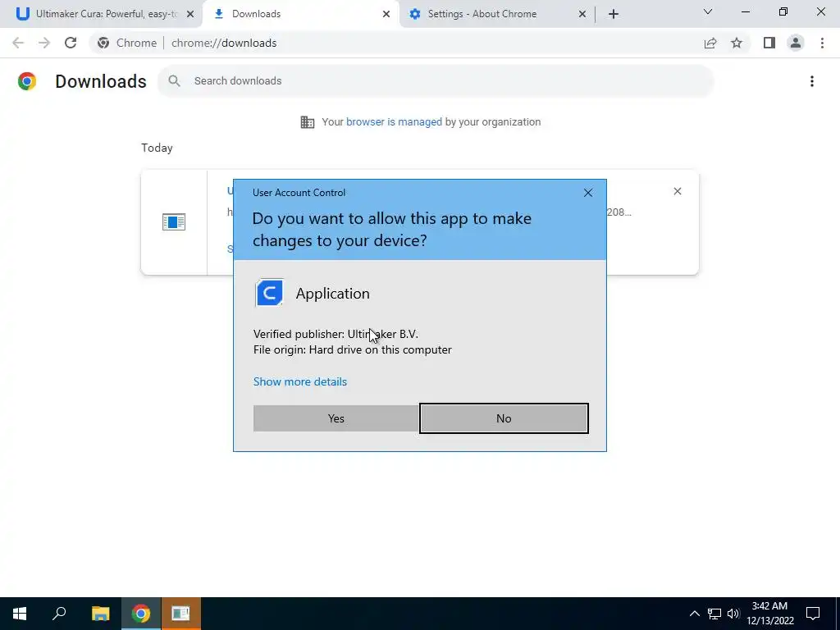This screenshot has height=630, width=840.
Task: Open the Chrome profile avatar
Action: pos(796,43)
